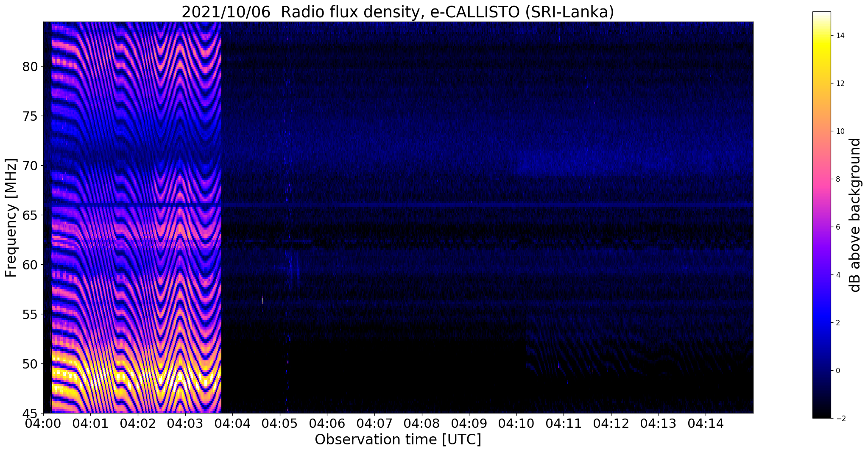
Task: Click the colorbar tick label 4
Action: (x=837, y=275)
